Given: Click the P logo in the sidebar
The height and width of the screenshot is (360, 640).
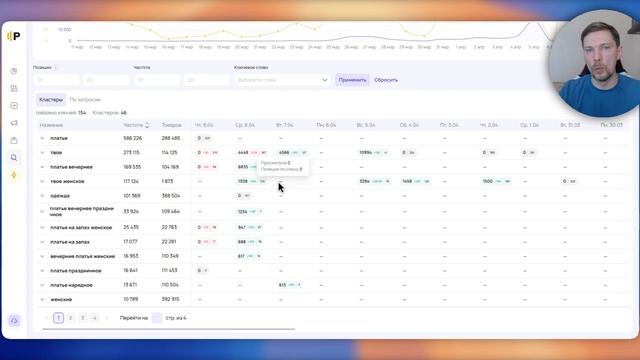Looking at the screenshot, I should 13,36.
